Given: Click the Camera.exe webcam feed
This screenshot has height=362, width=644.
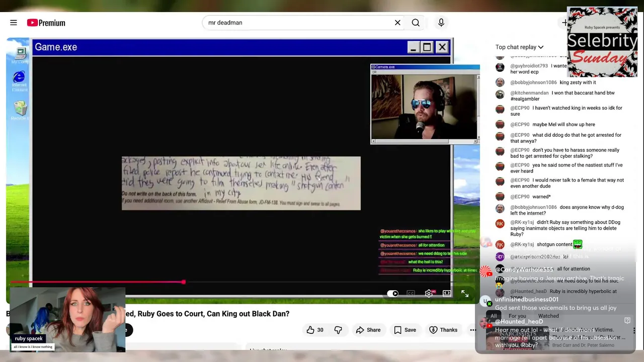Looking at the screenshot, I should [424, 107].
